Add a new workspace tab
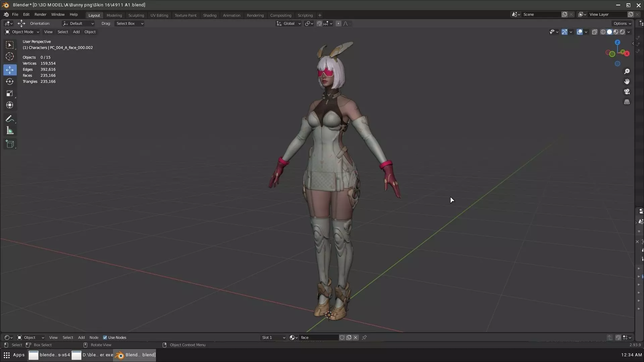 click(x=320, y=15)
